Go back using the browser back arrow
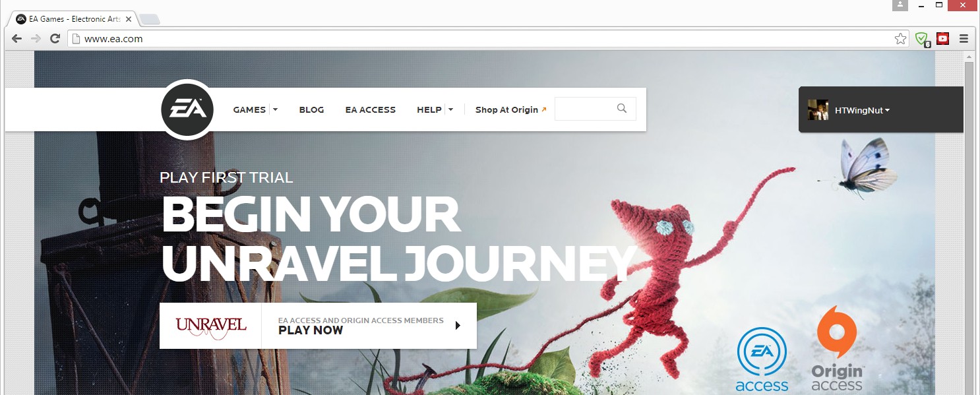 pyautogui.click(x=16, y=39)
